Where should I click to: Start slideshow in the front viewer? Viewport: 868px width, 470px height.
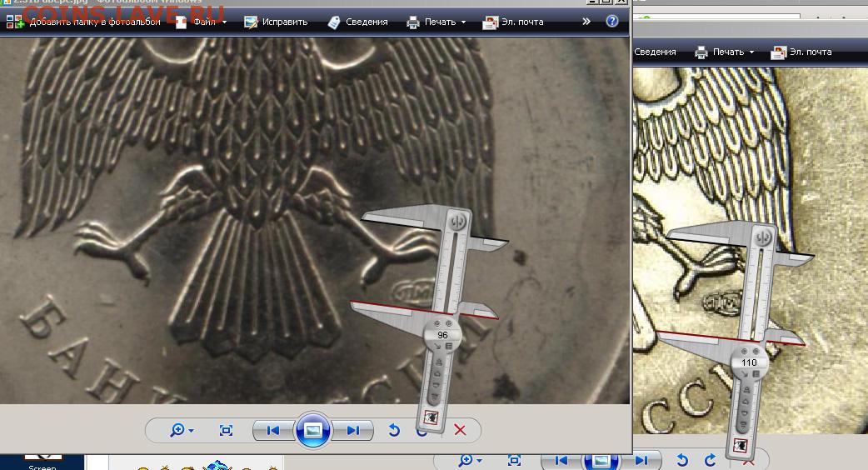(312, 430)
